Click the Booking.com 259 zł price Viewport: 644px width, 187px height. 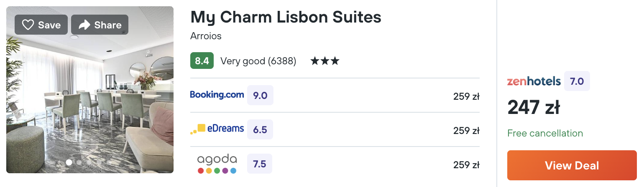466,96
